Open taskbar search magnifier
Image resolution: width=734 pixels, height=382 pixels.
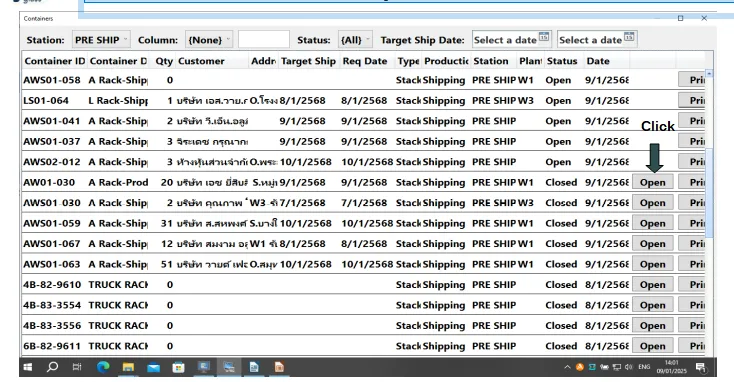point(52,367)
